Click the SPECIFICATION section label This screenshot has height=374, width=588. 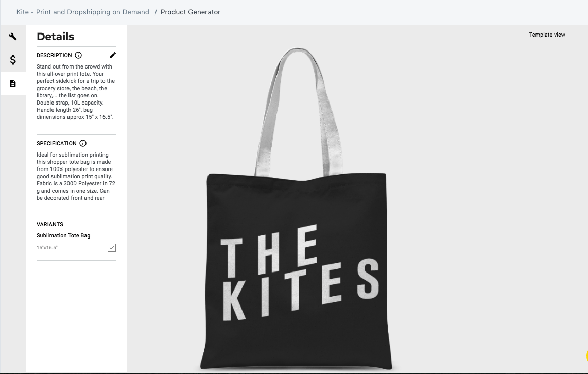pos(57,143)
